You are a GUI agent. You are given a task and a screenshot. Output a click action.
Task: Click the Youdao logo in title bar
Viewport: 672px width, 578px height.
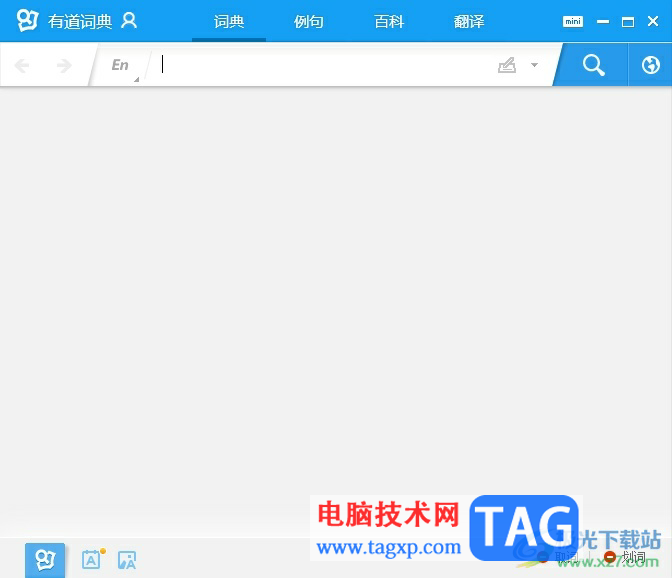point(27,20)
